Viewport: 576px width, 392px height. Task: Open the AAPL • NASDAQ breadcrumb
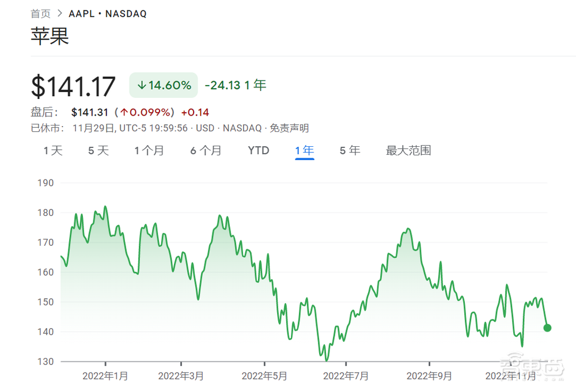click(108, 14)
